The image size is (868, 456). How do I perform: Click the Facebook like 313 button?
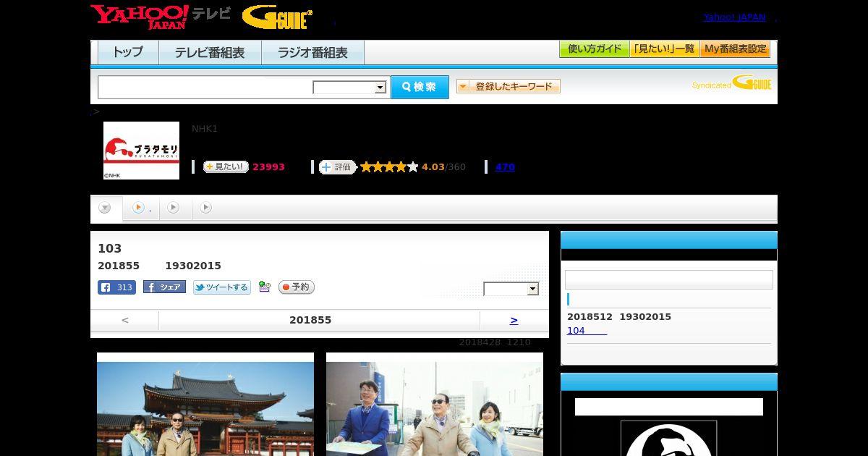coord(116,287)
